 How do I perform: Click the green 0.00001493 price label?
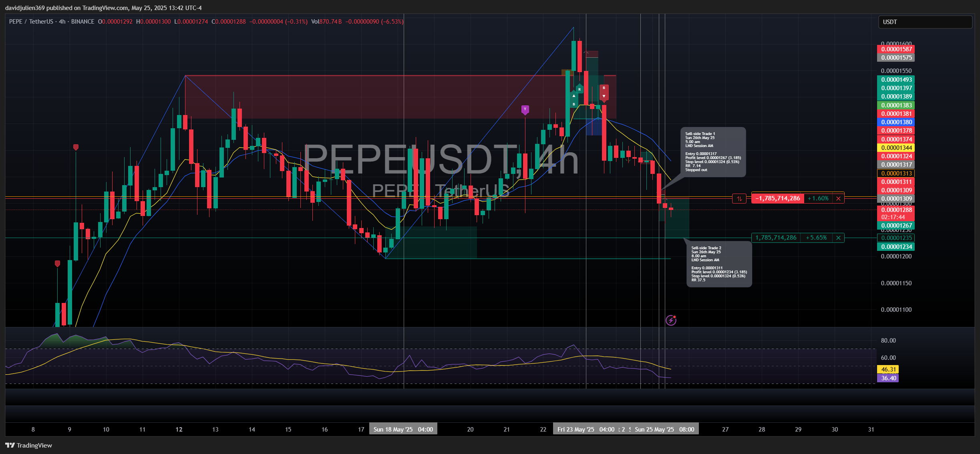point(896,80)
